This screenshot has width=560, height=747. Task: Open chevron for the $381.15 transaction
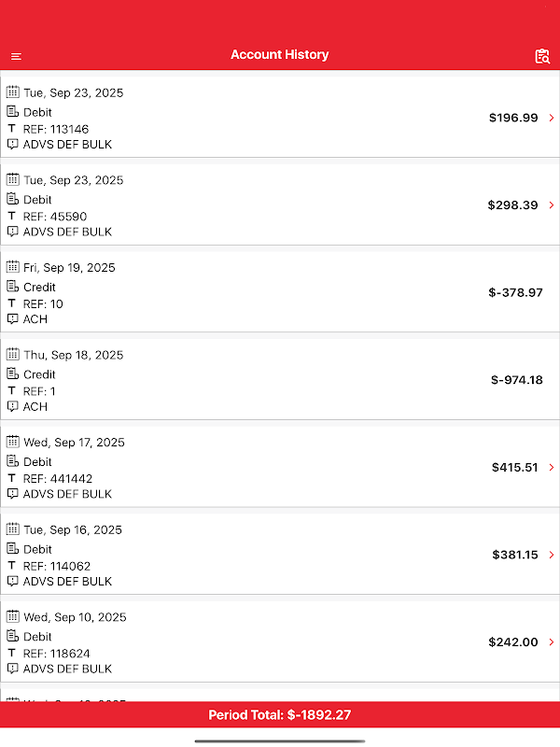point(552,555)
